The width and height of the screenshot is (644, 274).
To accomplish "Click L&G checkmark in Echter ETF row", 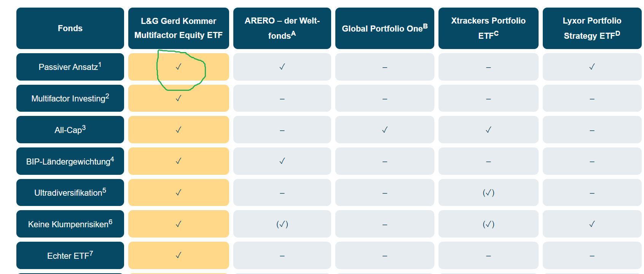I will [x=179, y=255].
